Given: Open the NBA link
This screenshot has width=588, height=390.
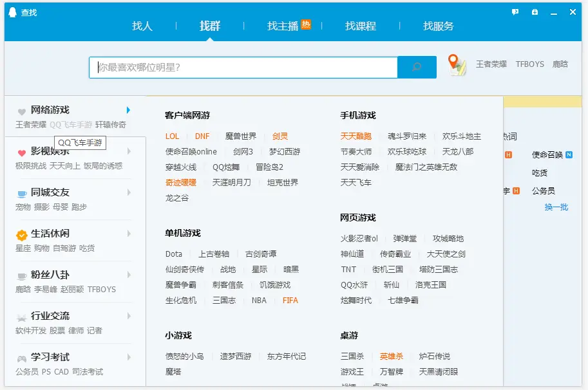Looking at the screenshot, I should coord(259,301).
